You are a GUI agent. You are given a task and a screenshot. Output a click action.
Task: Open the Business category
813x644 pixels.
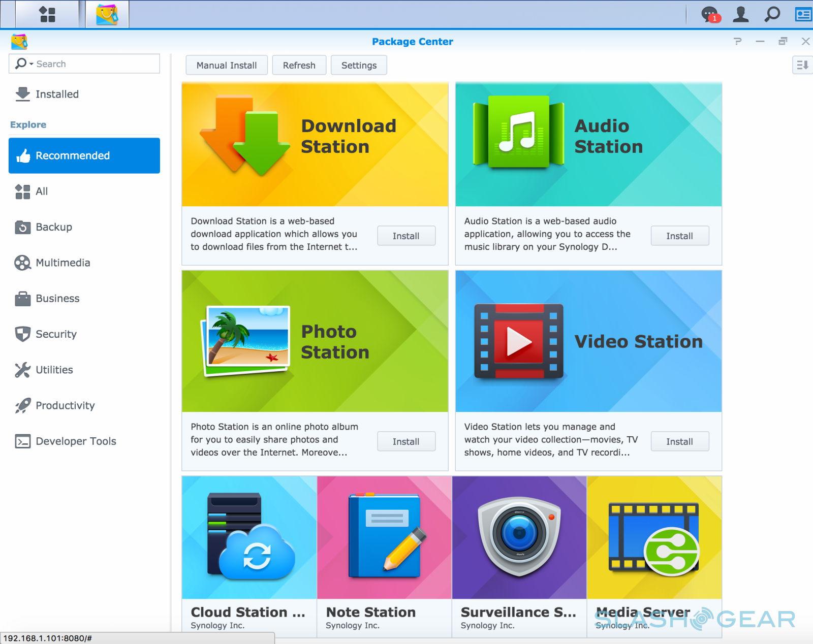(84, 299)
